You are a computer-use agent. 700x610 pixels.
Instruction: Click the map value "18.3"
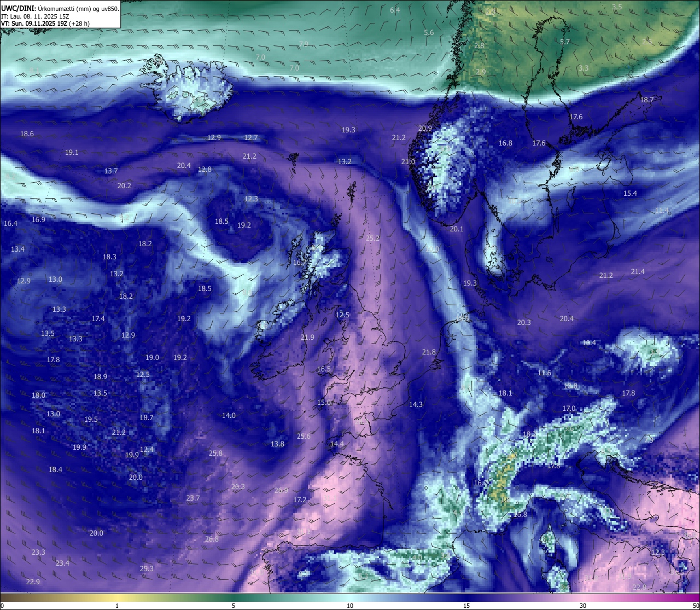[x=109, y=257]
